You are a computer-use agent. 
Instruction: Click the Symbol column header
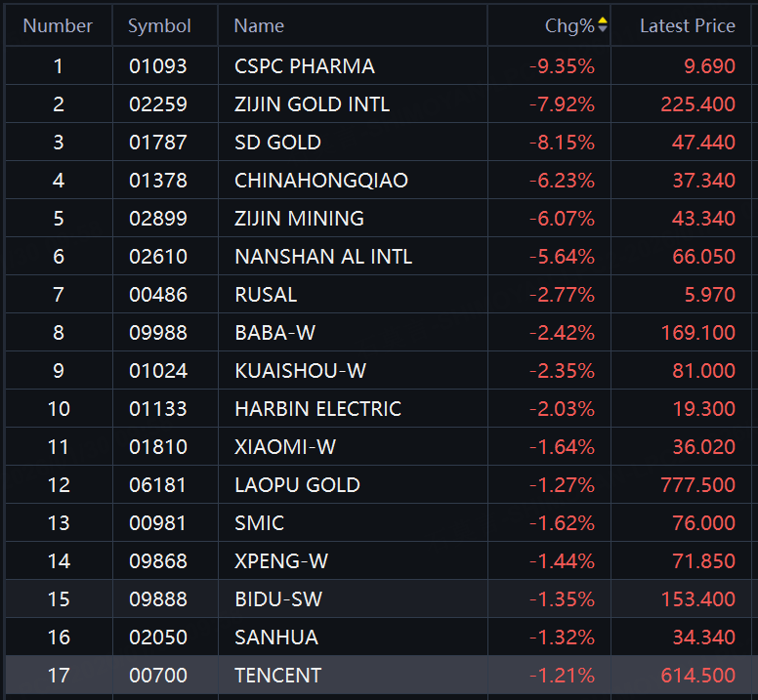coord(159,26)
